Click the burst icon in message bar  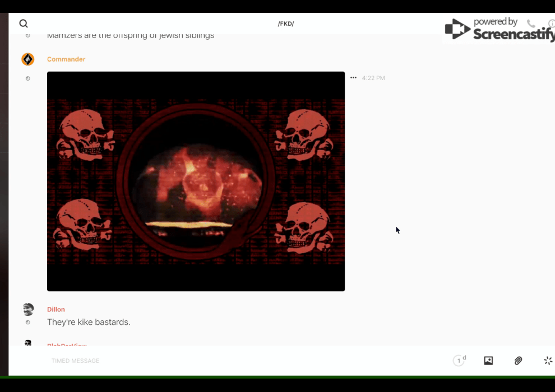[x=548, y=361]
